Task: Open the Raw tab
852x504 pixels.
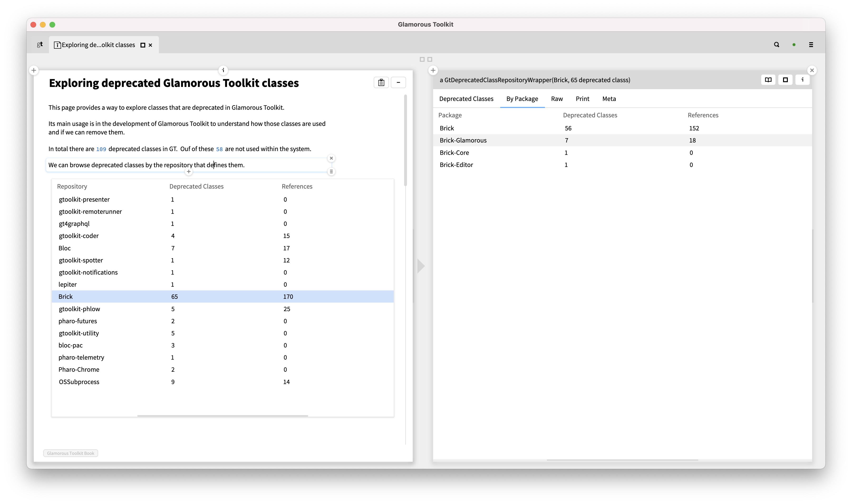Action: pos(557,99)
